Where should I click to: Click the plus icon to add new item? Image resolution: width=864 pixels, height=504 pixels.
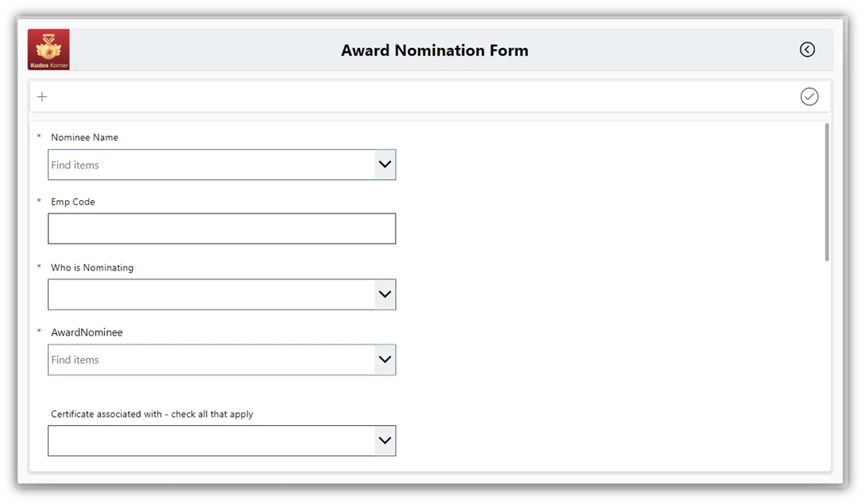(42, 96)
